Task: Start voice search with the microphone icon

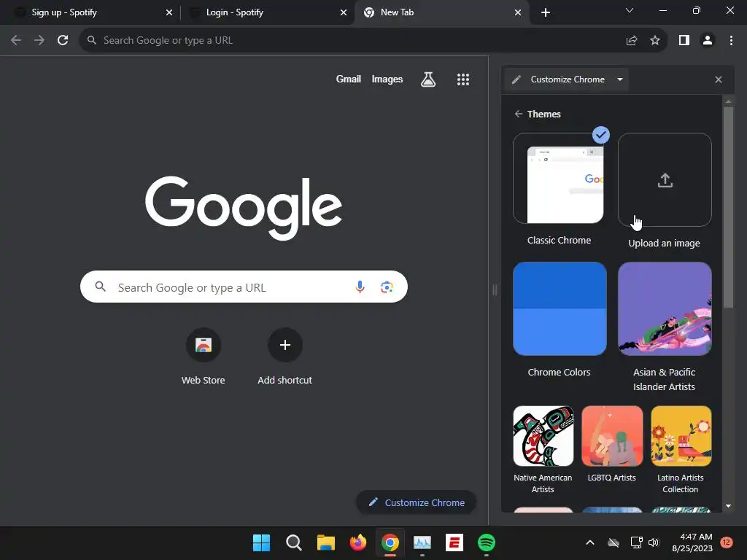Action: [360, 287]
